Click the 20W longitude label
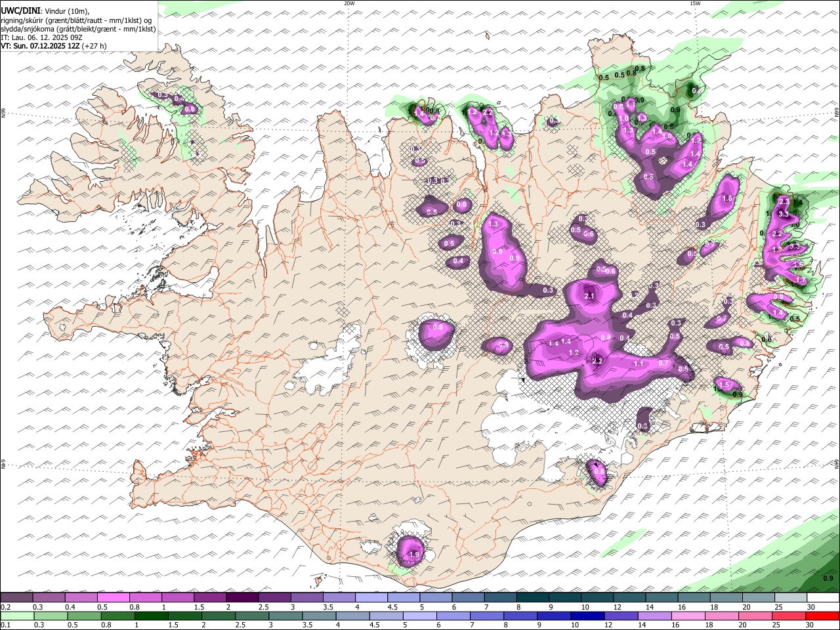Screen dimensions: 840x630 349,3
